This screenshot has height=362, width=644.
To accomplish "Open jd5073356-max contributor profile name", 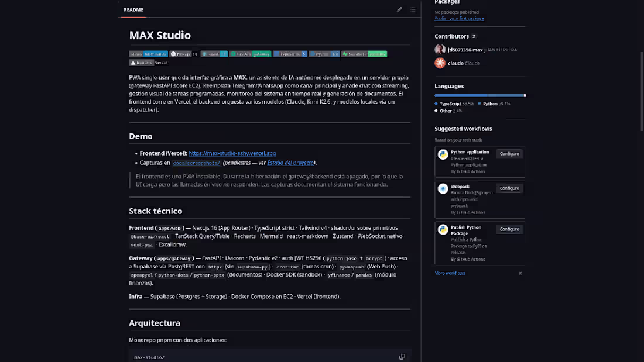I will point(465,50).
